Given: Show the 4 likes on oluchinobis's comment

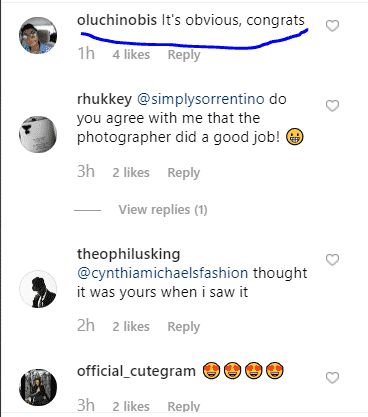Looking at the screenshot, I should pos(131,55).
